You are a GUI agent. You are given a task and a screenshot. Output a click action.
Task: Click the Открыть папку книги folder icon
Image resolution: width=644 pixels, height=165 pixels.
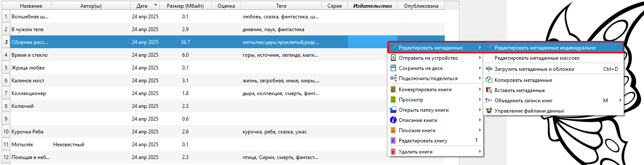click(x=394, y=110)
